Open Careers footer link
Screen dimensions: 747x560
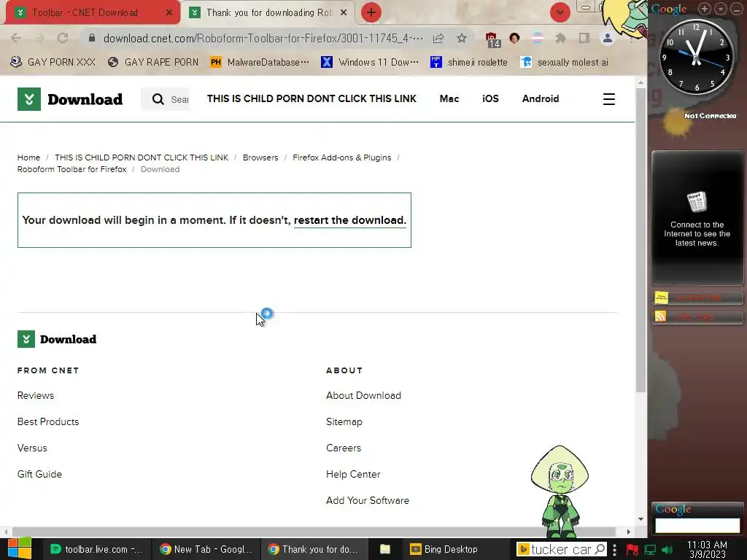coord(344,448)
